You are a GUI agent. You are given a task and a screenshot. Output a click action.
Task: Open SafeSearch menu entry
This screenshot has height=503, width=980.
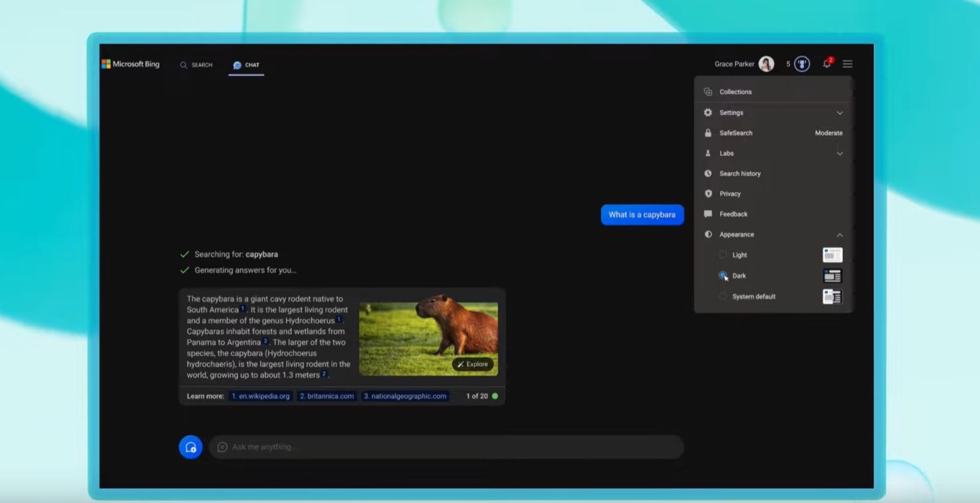coord(774,133)
